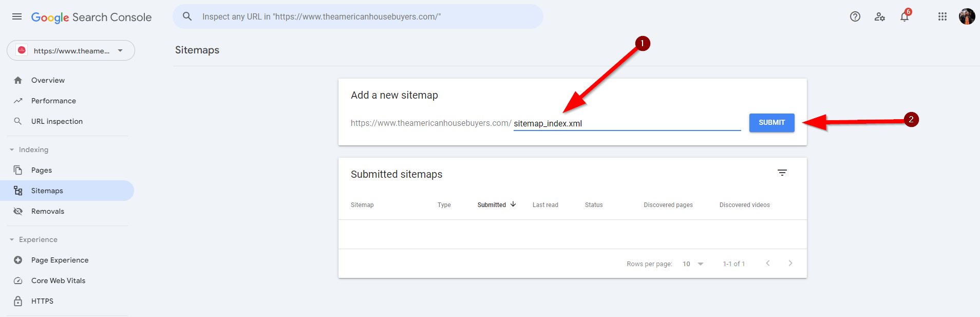Open Removals in the sidebar
The height and width of the screenshot is (317, 980).
pos(67,211)
